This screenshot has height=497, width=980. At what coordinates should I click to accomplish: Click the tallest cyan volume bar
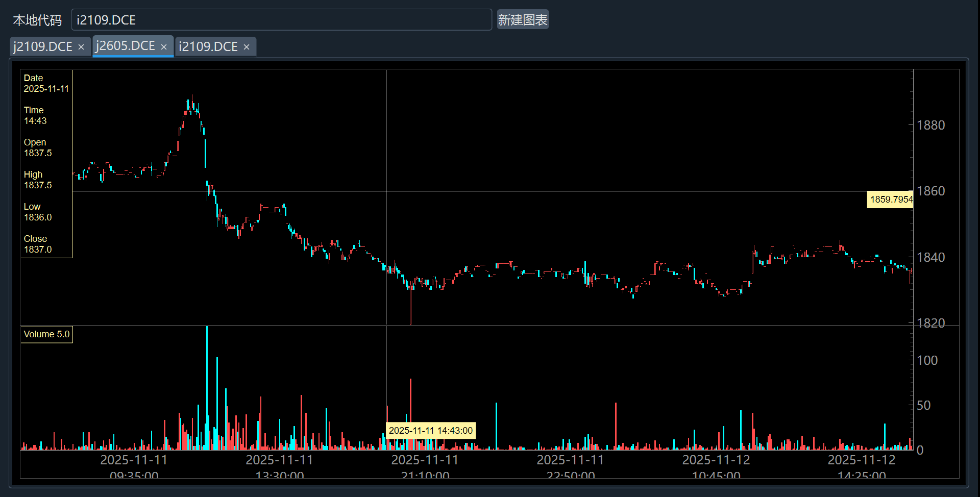point(207,388)
